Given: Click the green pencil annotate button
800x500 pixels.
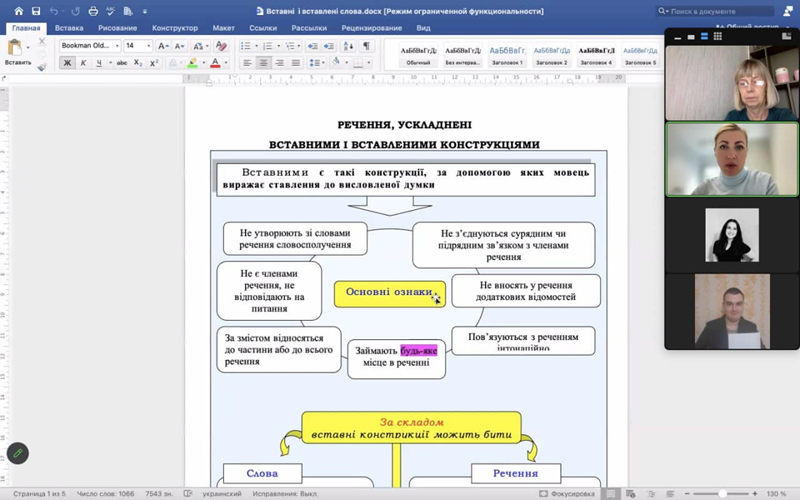Looking at the screenshot, I should tap(18, 453).
